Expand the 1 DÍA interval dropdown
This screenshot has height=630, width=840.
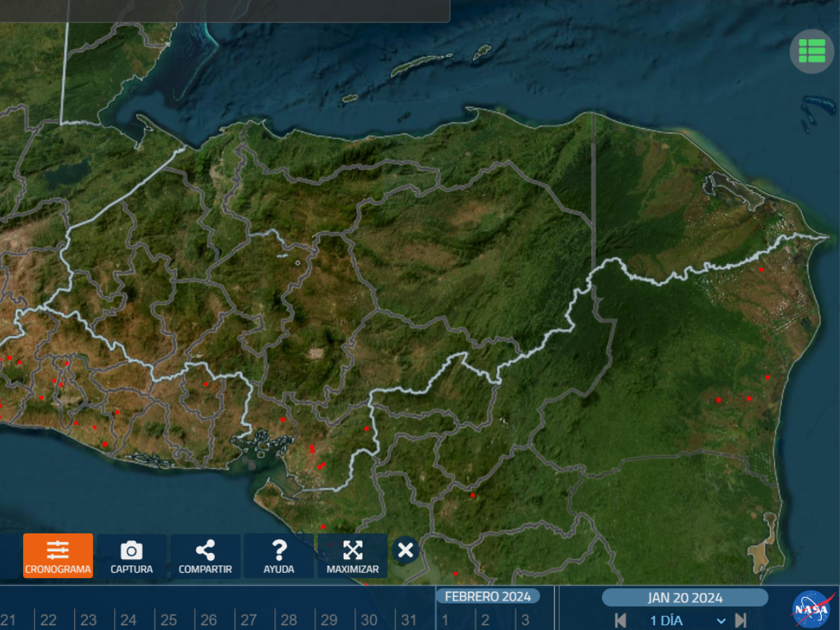click(x=721, y=621)
